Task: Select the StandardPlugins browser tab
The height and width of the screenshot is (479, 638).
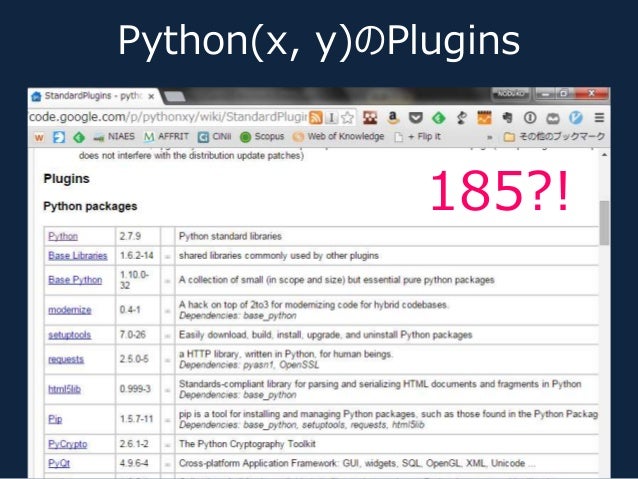Action: pyautogui.click(x=94, y=96)
